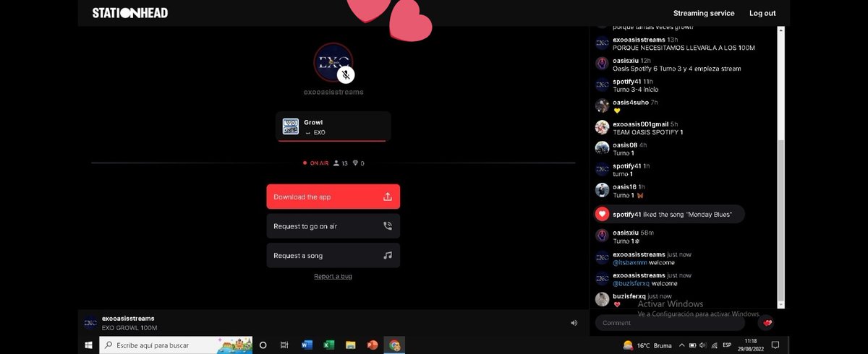This screenshot has height=354, width=868.
Task: Click the Windows taskbar search box
Action: pos(175,345)
